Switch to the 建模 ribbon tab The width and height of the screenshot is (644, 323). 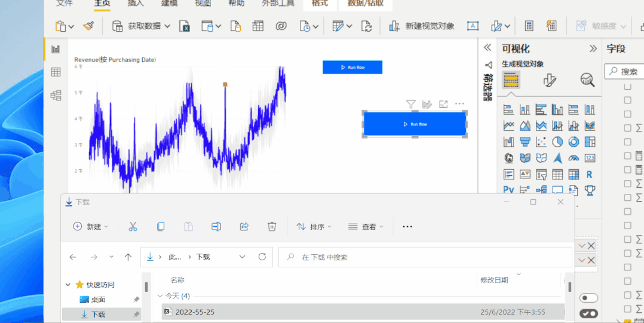(169, 4)
